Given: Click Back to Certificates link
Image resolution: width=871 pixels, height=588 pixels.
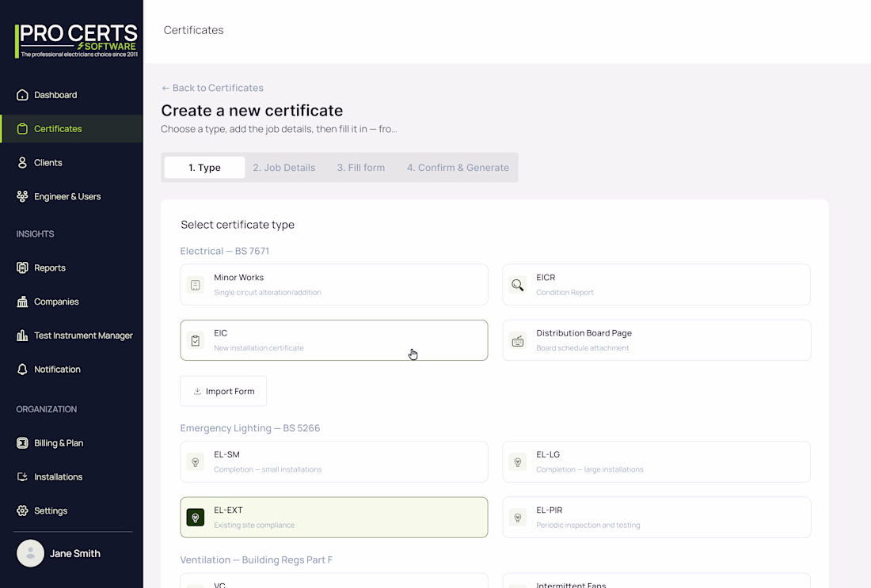Looking at the screenshot, I should pos(212,88).
